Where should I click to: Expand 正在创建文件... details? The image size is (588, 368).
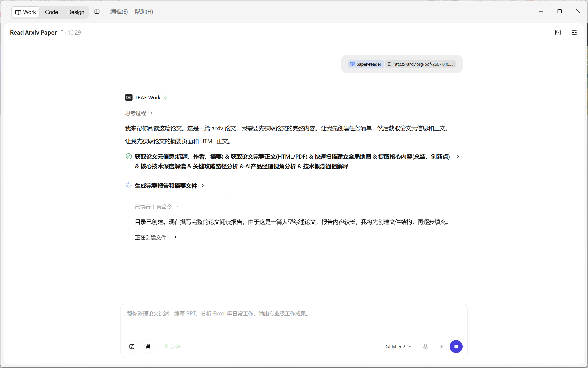156,237
